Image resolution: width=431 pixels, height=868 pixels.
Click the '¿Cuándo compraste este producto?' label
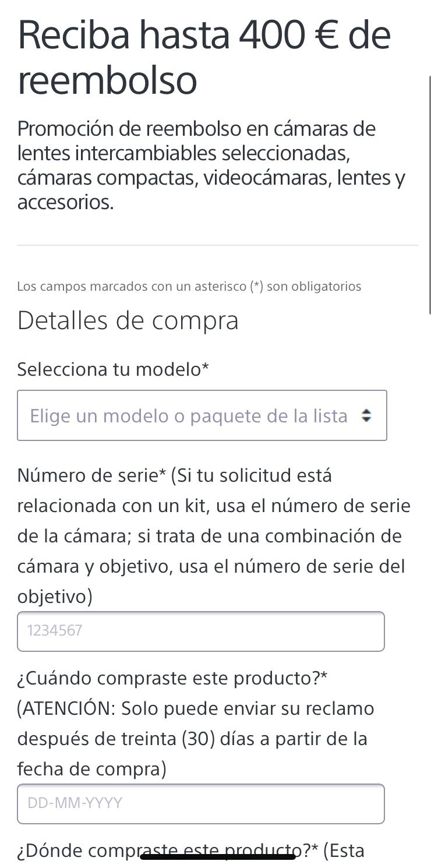pyautogui.click(x=174, y=678)
